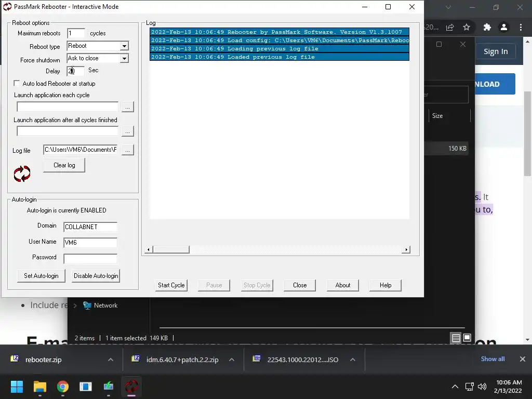Close the downloads bar

(523, 359)
